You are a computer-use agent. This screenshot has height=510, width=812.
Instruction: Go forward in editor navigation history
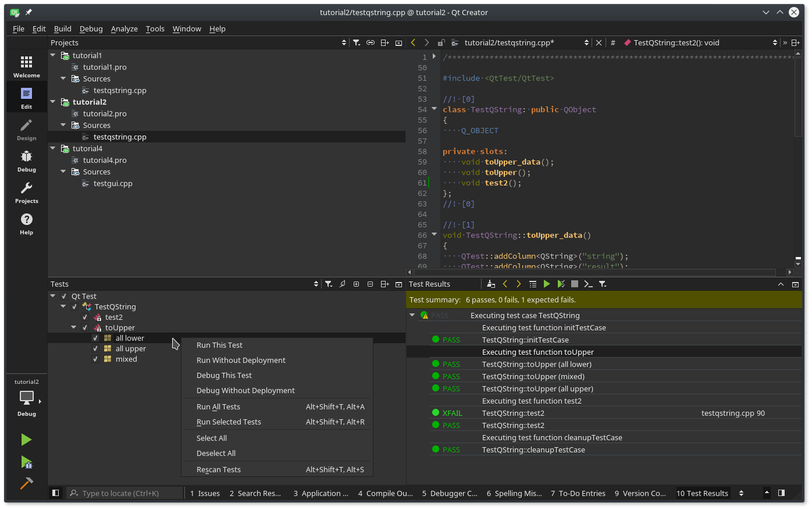pos(427,42)
